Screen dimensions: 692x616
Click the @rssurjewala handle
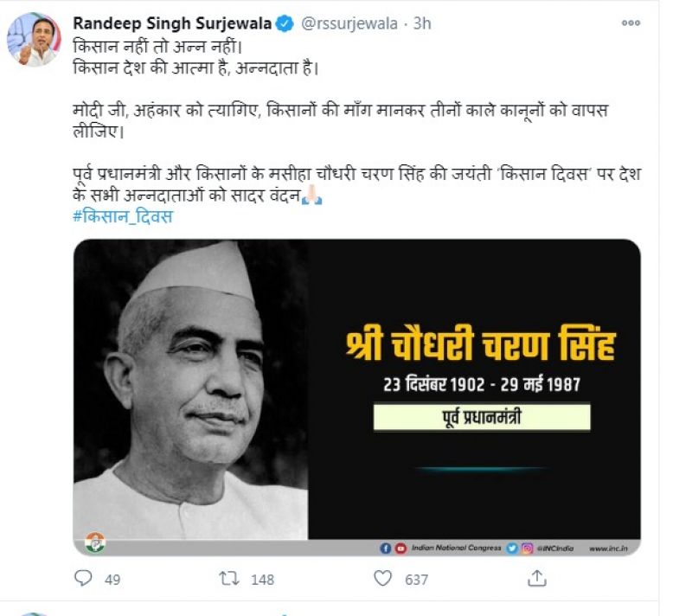349,23
